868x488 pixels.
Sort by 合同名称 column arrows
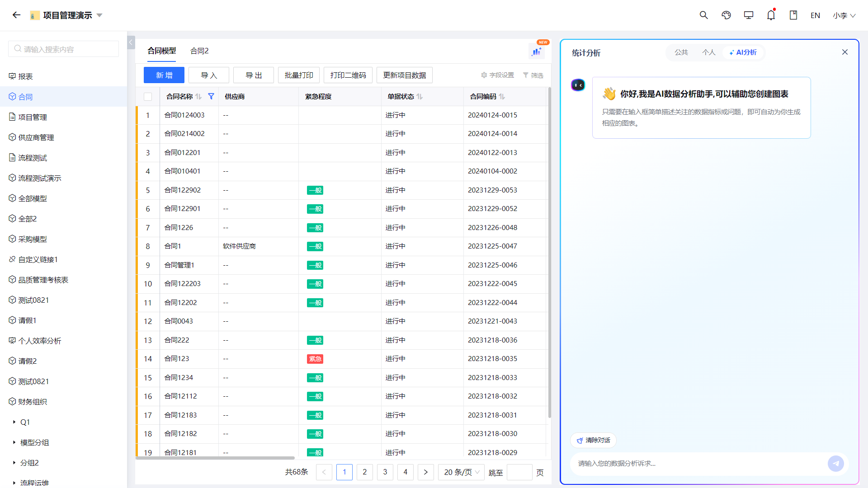click(198, 96)
